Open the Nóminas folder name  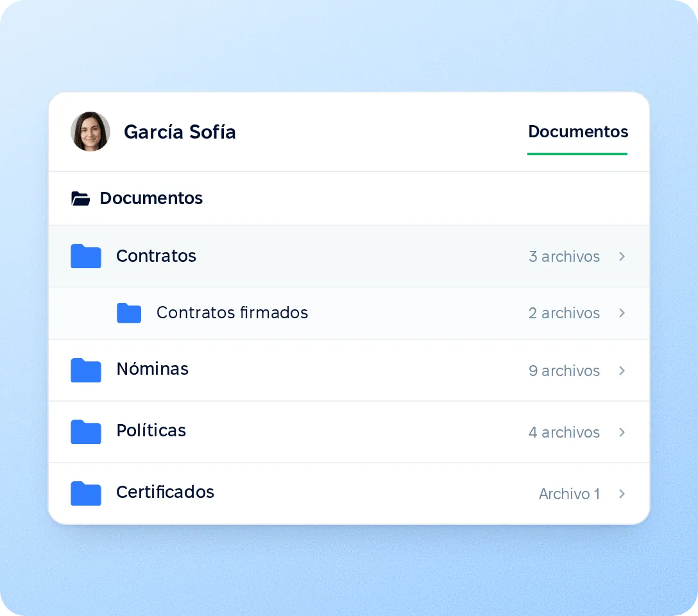pos(153,368)
